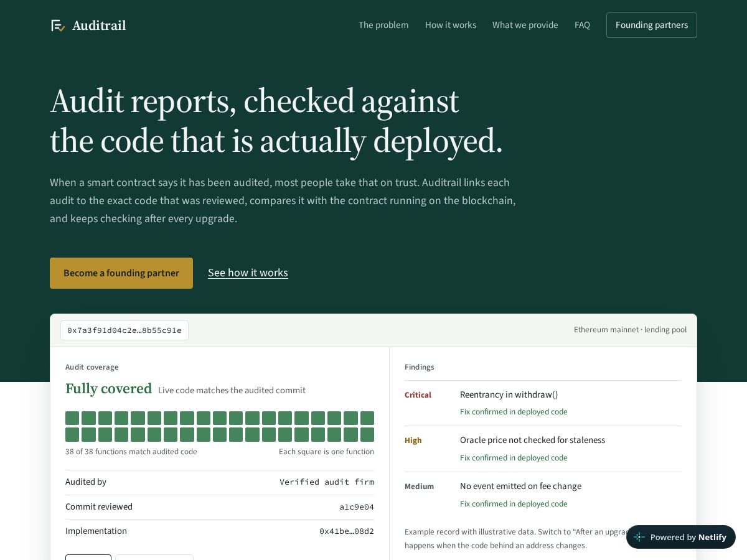747x560 pixels.
Task: Click No event emitted on fee change
Action: pyautogui.click(x=520, y=486)
